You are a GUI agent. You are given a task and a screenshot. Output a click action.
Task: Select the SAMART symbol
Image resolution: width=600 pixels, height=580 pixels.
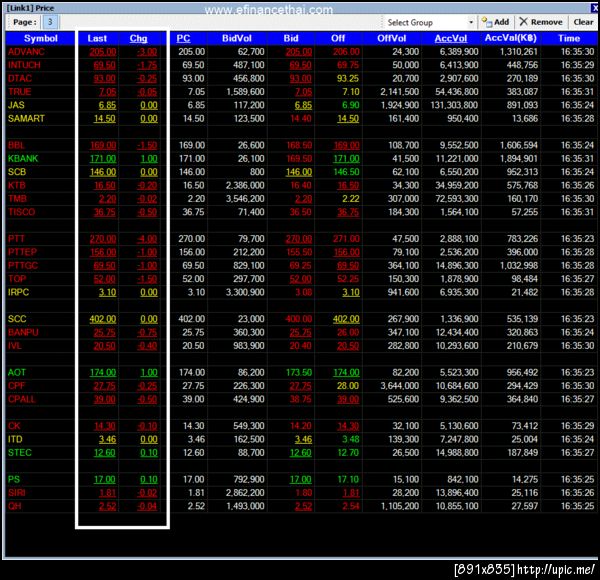point(26,119)
